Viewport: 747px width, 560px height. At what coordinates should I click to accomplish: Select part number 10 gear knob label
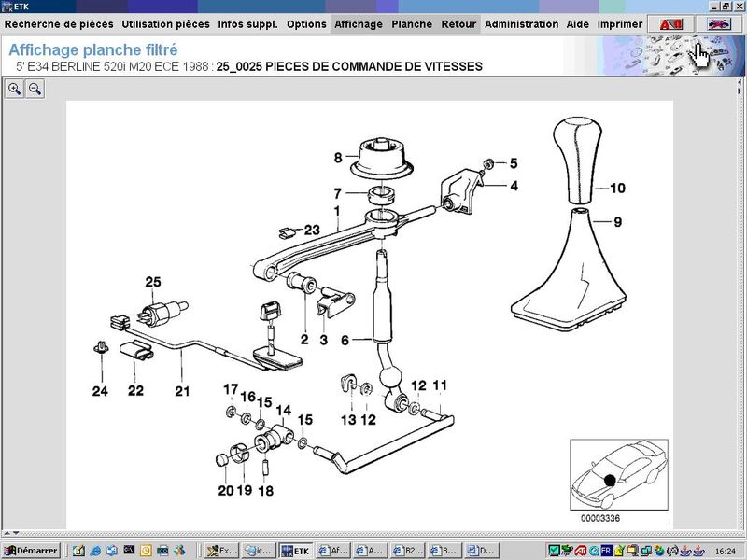coord(617,189)
